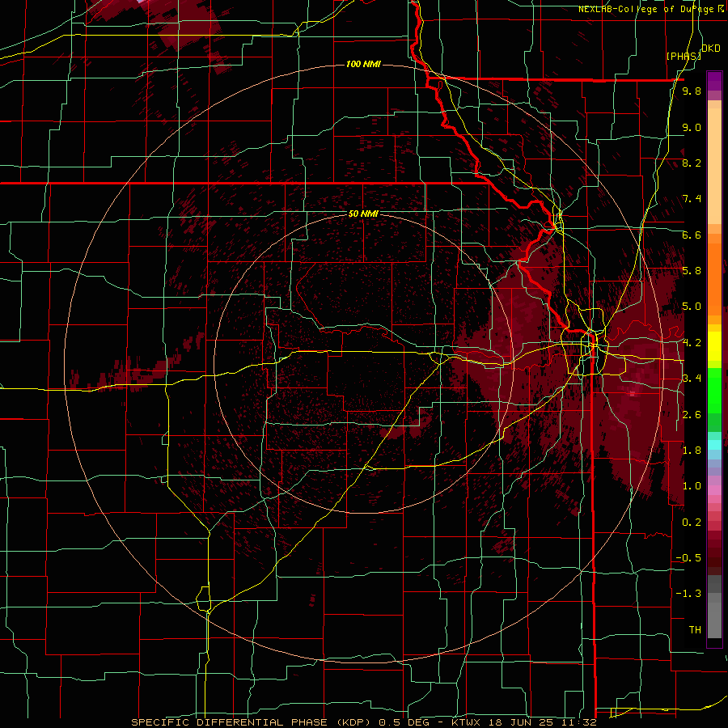Click the 9.8 value on the color scale
The height and width of the screenshot is (728, 728).
click(692, 91)
